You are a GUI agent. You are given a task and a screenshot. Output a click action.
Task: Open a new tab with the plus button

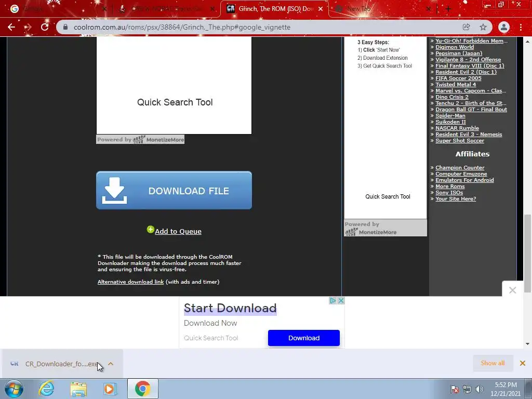pyautogui.click(x=448, y=9)
